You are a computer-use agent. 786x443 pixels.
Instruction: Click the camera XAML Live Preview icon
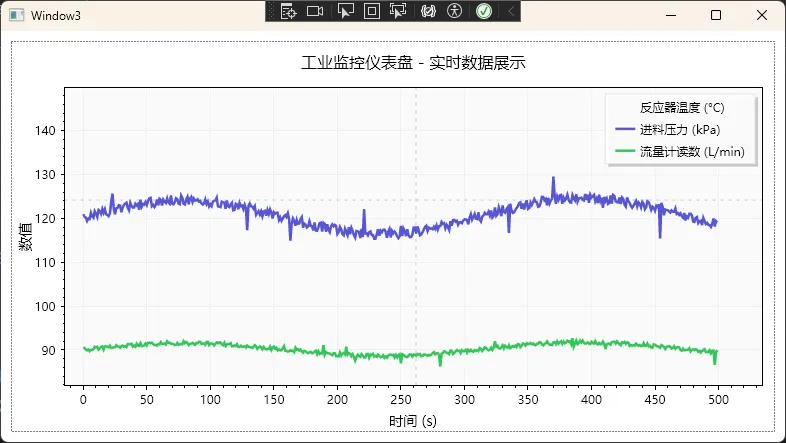315,11
